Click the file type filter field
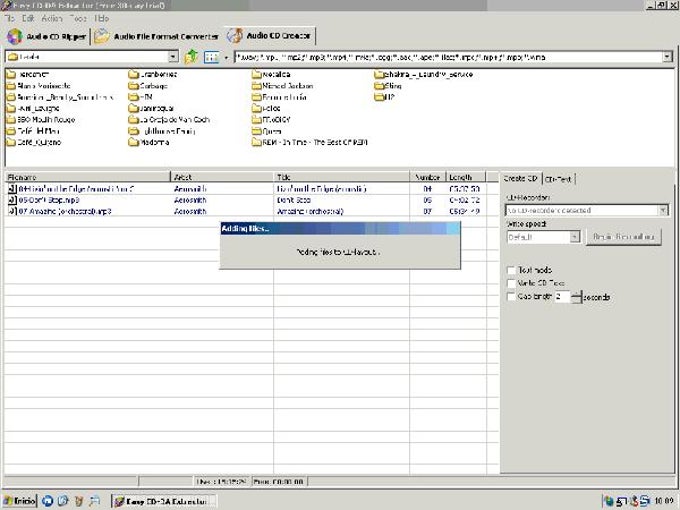This screenshot has width=680, height=510. [x=448, y=57]
